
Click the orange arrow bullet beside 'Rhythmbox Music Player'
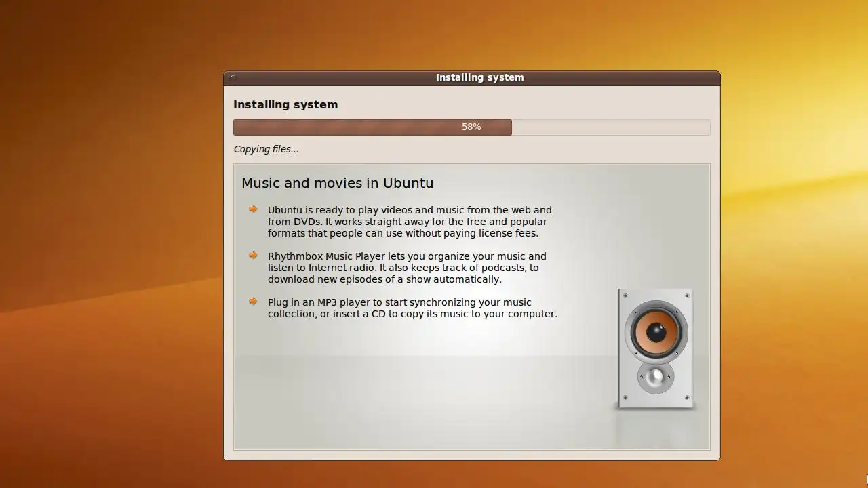[253, 256]
